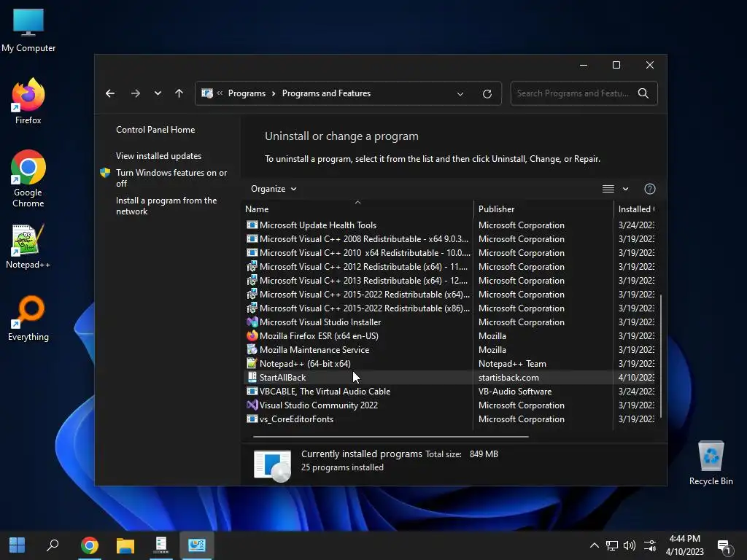Sort list by Publisher column header
The width and height of the screenshot is (747, 560).
[x=543, y=209]
